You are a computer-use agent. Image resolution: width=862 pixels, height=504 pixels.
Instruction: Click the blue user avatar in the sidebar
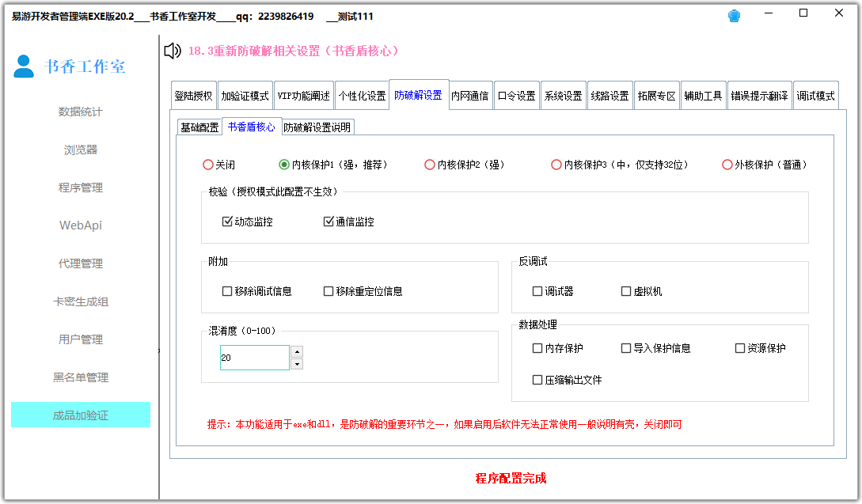point(24,67)
